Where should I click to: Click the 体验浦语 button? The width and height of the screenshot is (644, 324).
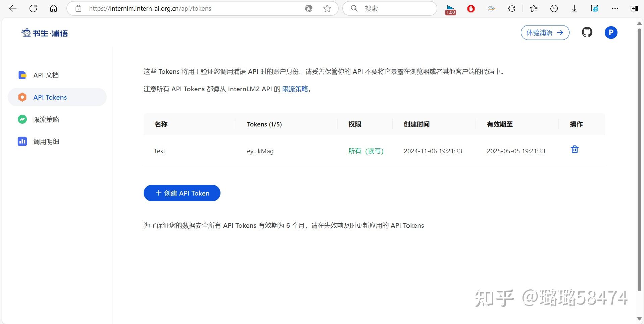click(545, 33)
